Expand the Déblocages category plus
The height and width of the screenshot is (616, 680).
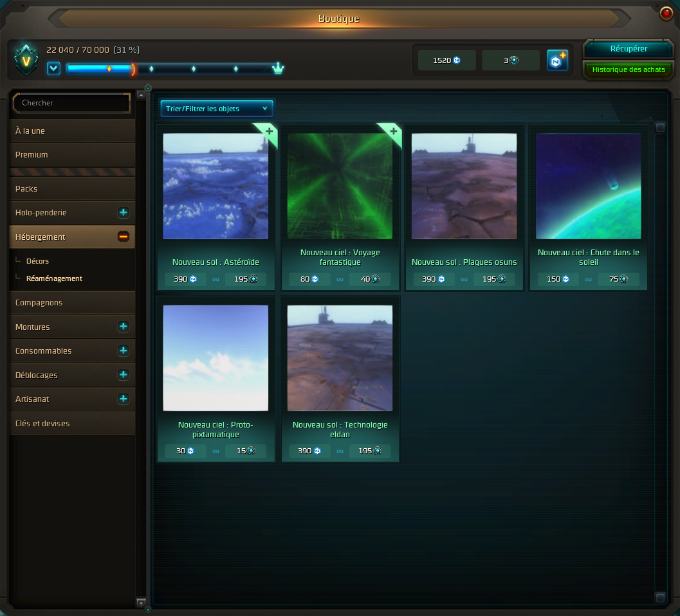(x=123, y=374)
